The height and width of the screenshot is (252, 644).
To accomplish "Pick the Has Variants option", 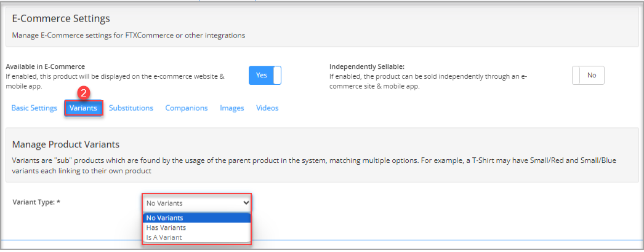I will (x=197, y=227).
